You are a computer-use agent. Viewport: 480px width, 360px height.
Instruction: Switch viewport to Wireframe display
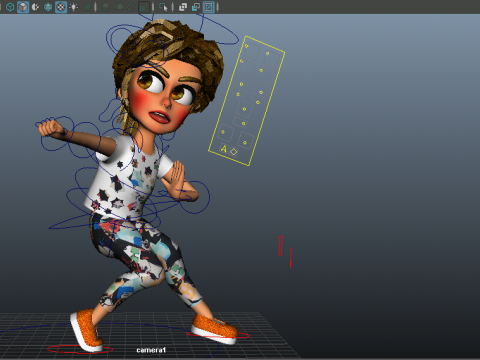click(x=10, y=7)
